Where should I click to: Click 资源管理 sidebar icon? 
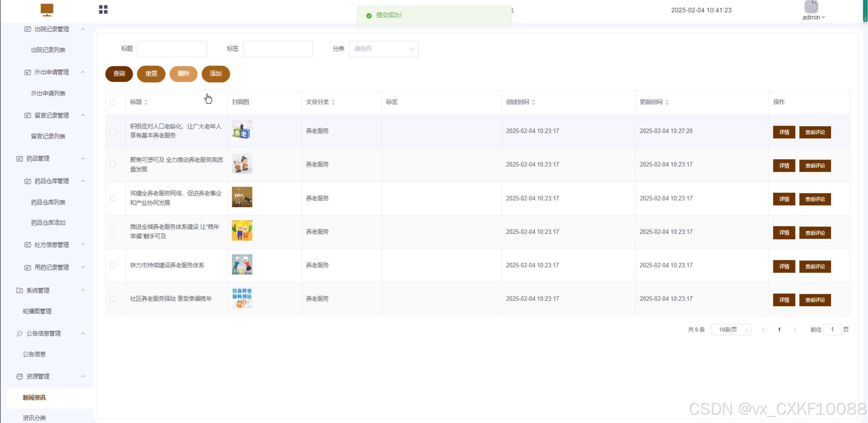click(x=20, y=376)
